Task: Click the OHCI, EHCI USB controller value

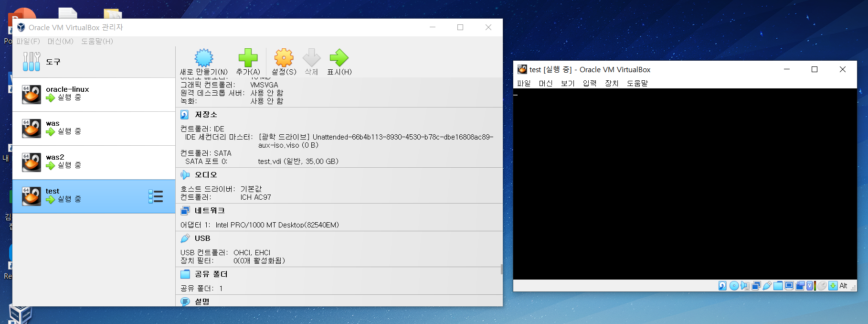Action: click(x=252, y=253)
